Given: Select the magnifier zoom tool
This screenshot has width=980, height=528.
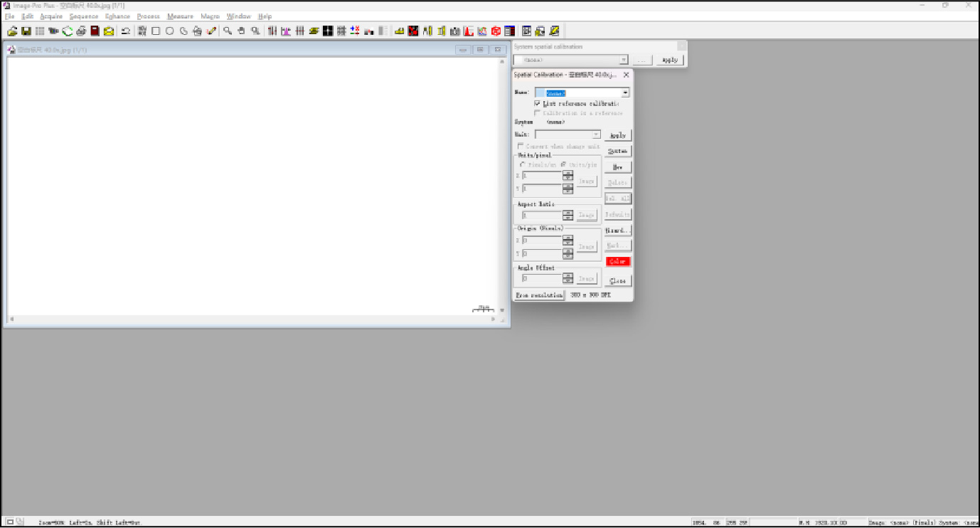Looking at the screenshot, I should 228,31.
